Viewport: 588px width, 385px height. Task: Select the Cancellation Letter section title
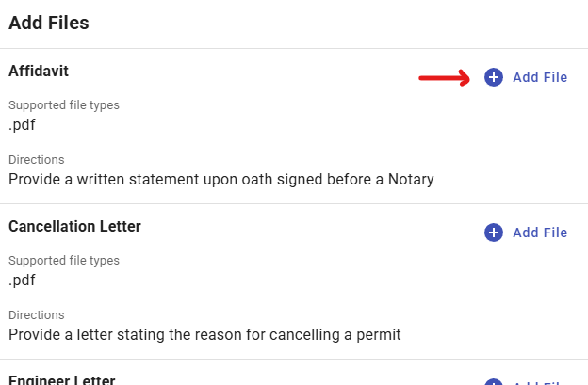[75, 226]
